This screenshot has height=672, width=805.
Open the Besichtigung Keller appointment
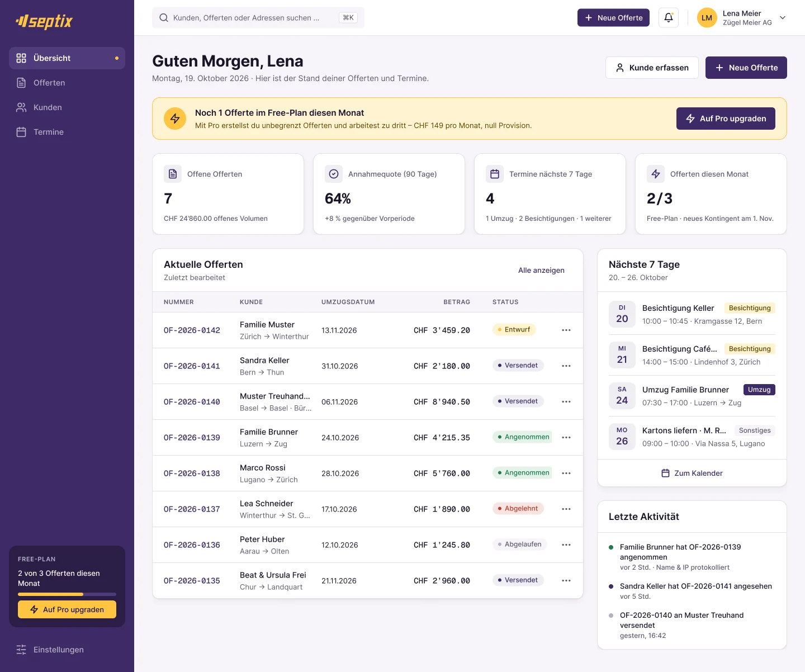tap(692, 314)
